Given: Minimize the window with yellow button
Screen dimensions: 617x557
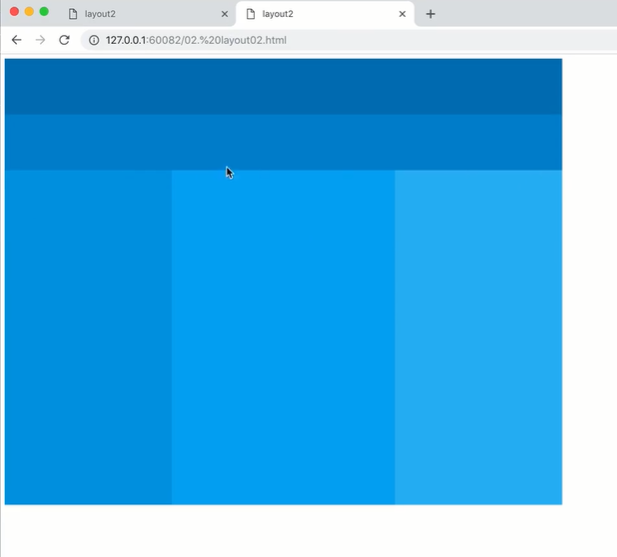Looking at the screenshot, I should click(29, 12).
